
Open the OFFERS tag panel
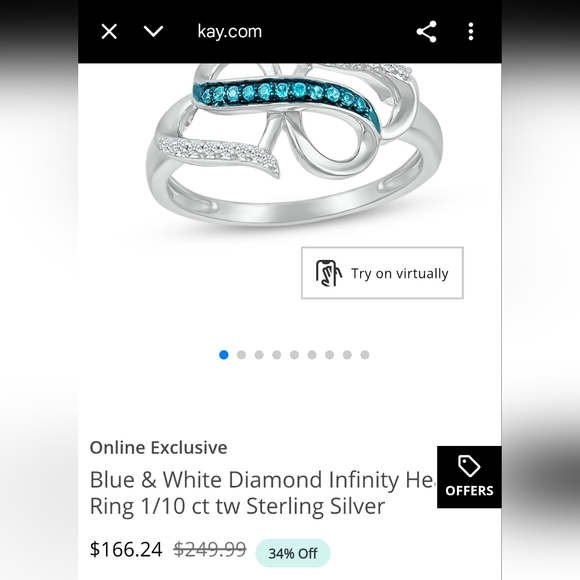click(x=469, y=477)
